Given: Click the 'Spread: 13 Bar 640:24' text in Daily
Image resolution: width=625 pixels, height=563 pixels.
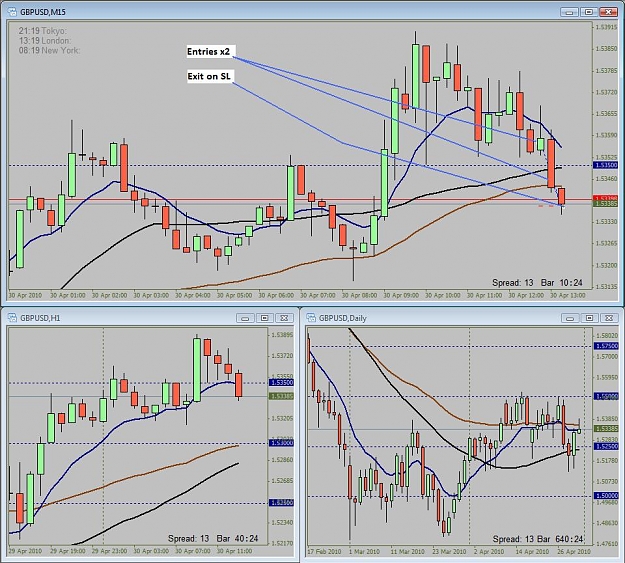Looking at the screenshot, I should [538, 539].
